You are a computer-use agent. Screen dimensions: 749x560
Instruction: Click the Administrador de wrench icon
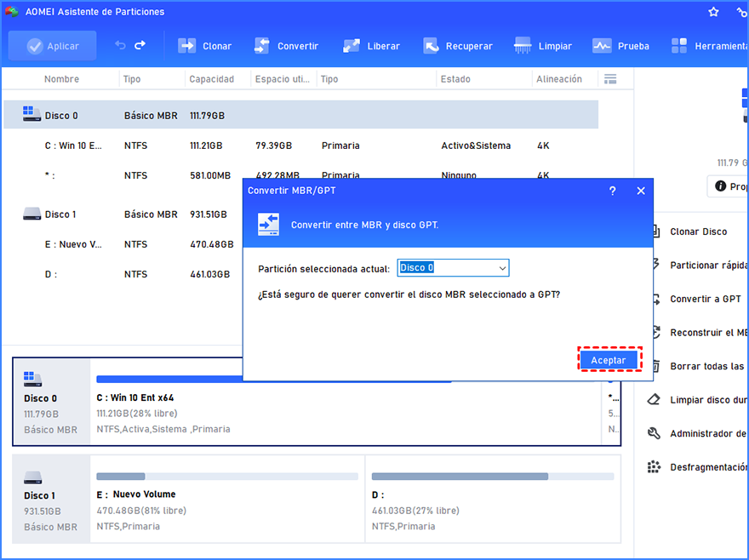[x=654, y=433]
